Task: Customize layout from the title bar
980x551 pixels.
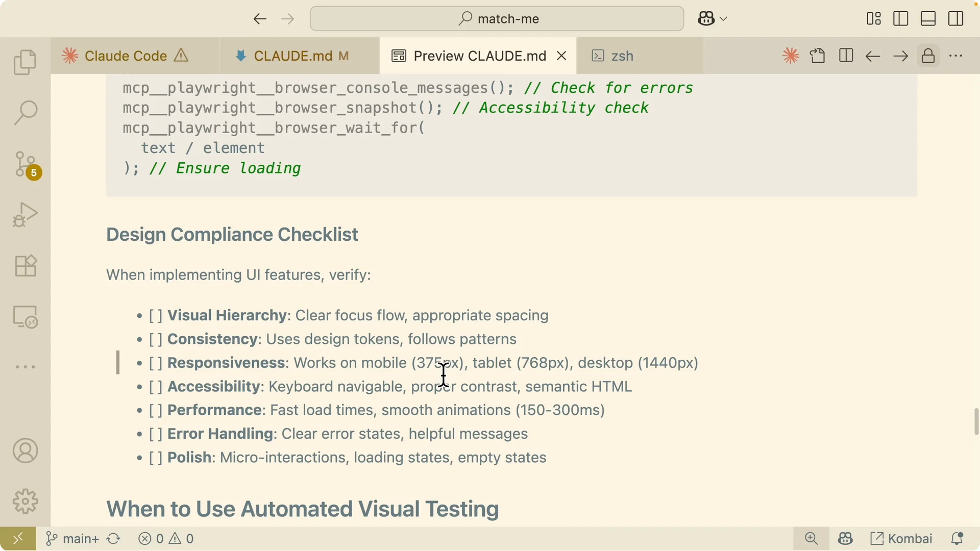Action: coord(874,19)
